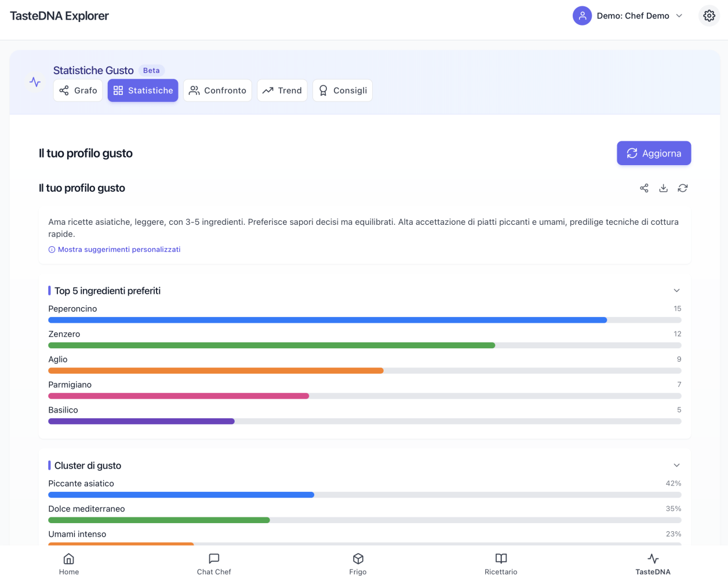Click the pulse icon beside Statistiche Gusto
This screenshot has height=584, width=728.
(35, 82)
